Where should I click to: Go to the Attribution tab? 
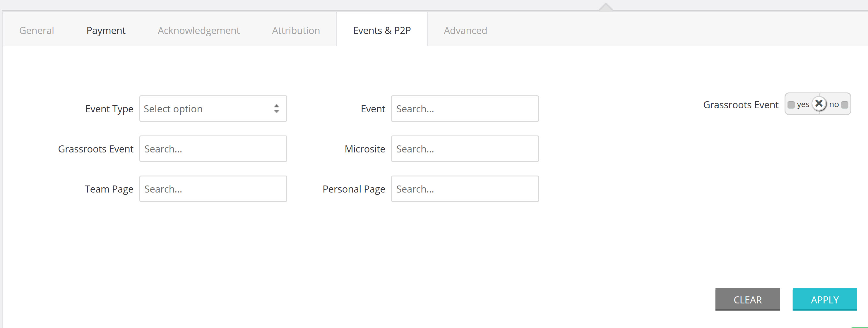coord(296,30)
